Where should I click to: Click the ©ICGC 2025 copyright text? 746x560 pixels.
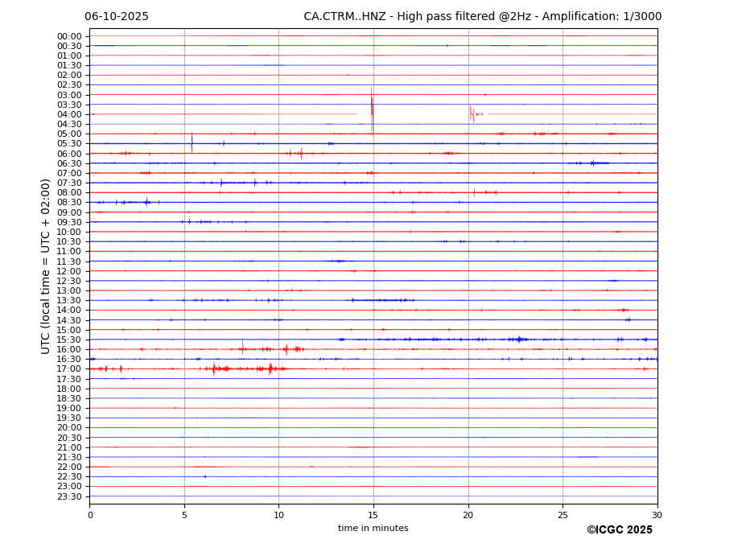(619, 530)
